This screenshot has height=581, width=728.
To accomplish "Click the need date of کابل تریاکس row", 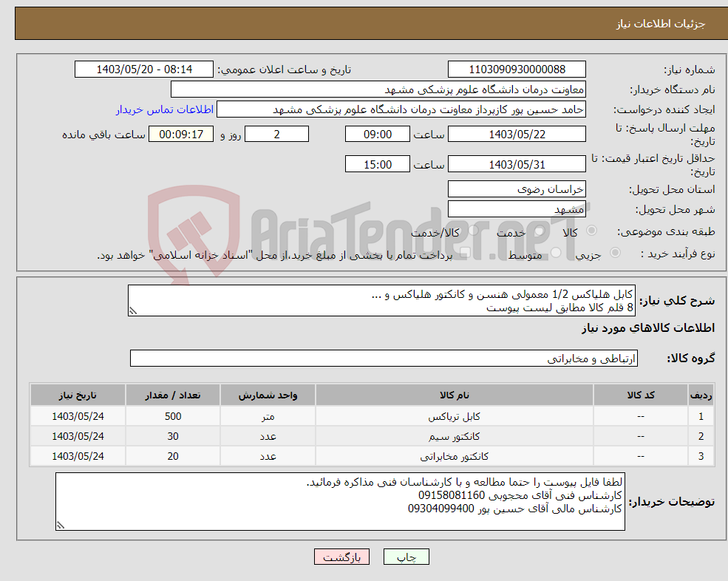I will coord(78,417).
